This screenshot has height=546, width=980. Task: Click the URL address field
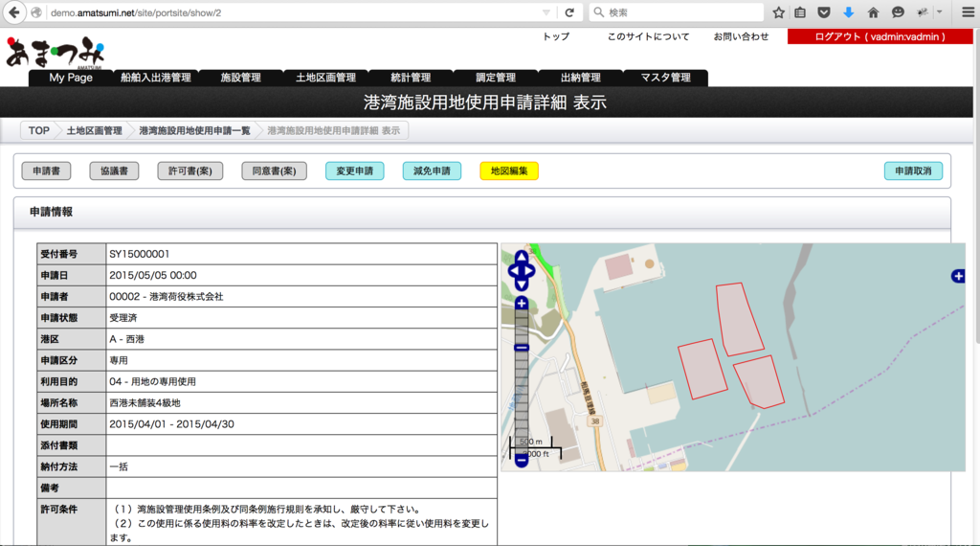pyautogui.click(x=294, y=12)
